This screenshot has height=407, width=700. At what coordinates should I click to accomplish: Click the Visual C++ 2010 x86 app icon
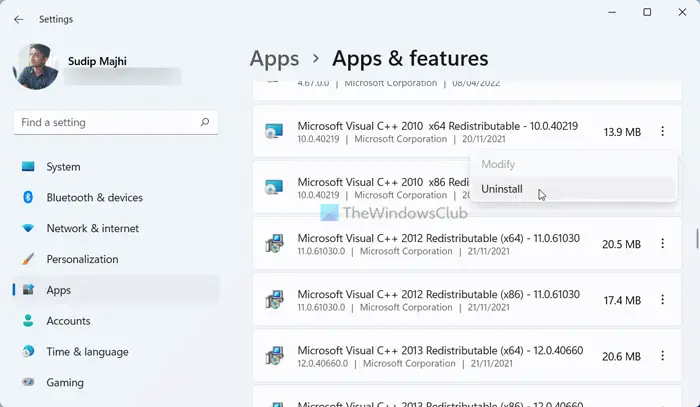[274, 187]
